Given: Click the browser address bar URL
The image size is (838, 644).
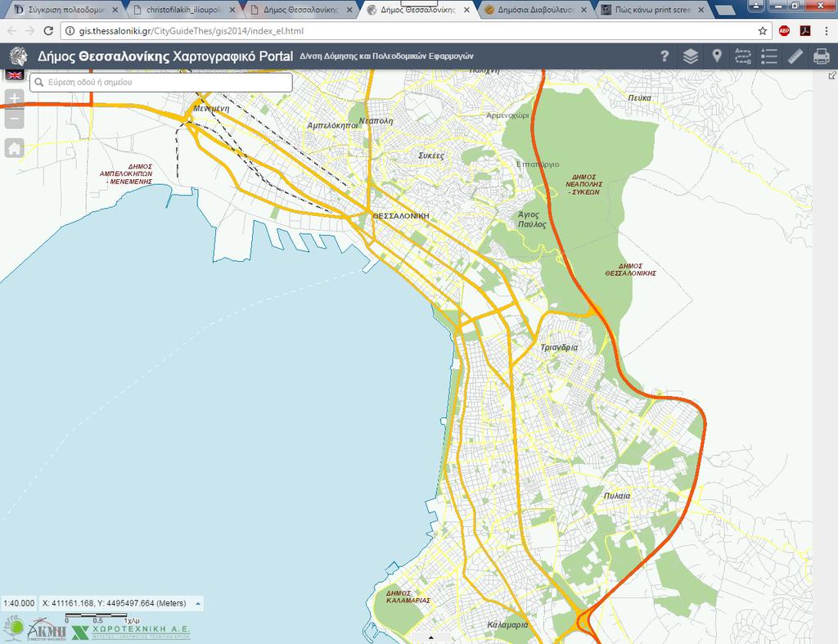Looking at the screenshot, I should pyautogui.click(x=191, y=31).
